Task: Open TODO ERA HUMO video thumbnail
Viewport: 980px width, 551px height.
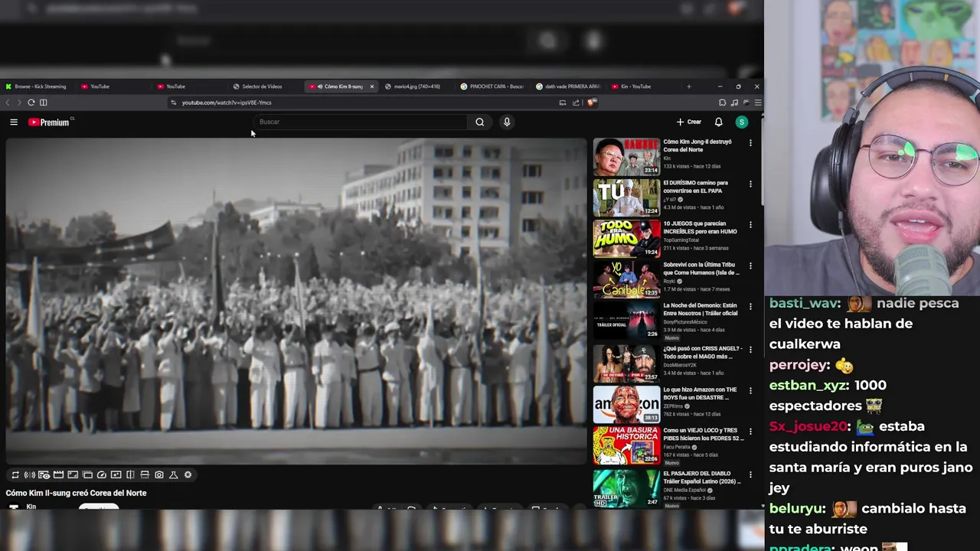Action: (626, 239)
